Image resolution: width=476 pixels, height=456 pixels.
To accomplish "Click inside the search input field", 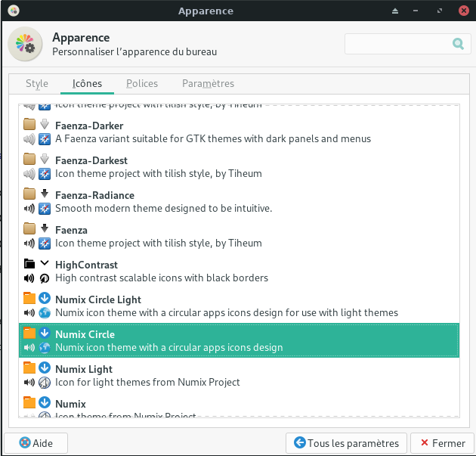I will pos(397,44).
